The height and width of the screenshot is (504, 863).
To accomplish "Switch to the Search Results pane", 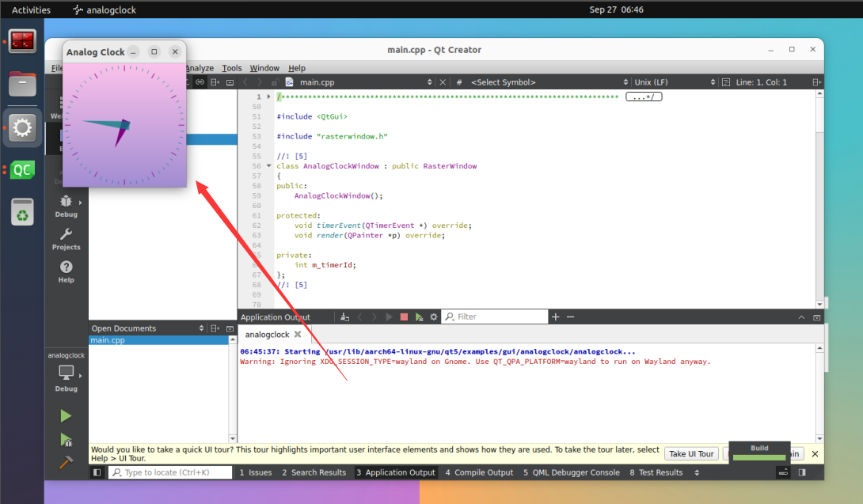I will (314, 472).
